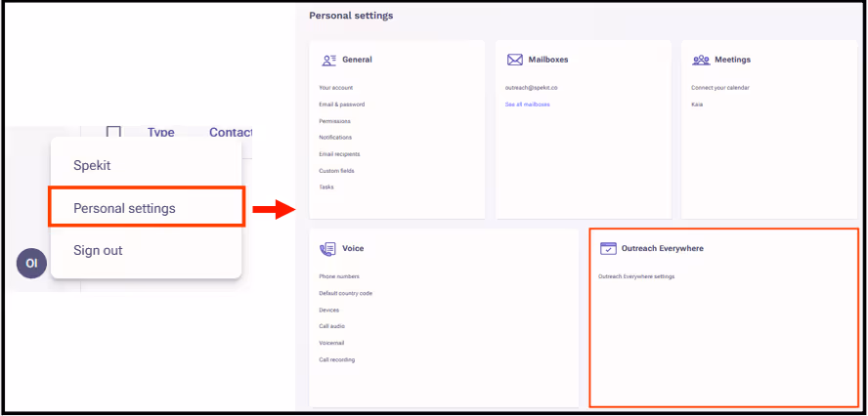Open Default country code setting
The height and width of the screenshot is (416, 868).
pyautogui.click(x=345, y=293)
